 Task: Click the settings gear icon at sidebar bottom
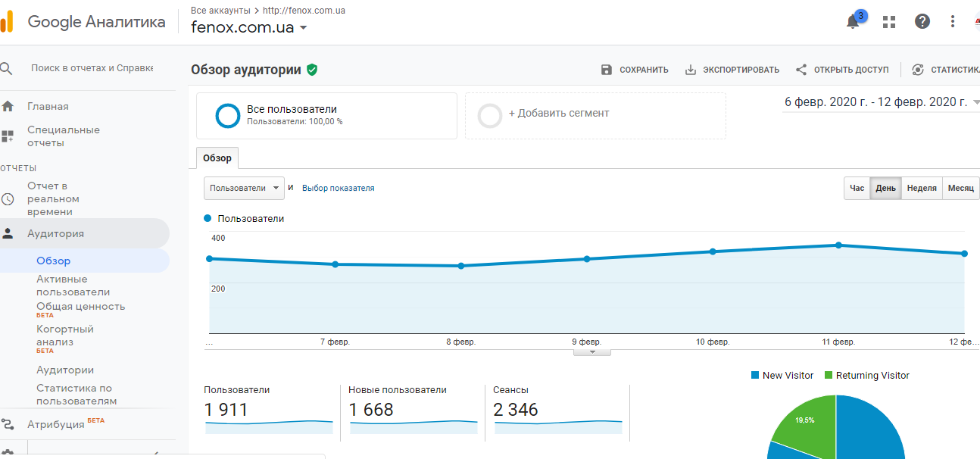(8, 453)
